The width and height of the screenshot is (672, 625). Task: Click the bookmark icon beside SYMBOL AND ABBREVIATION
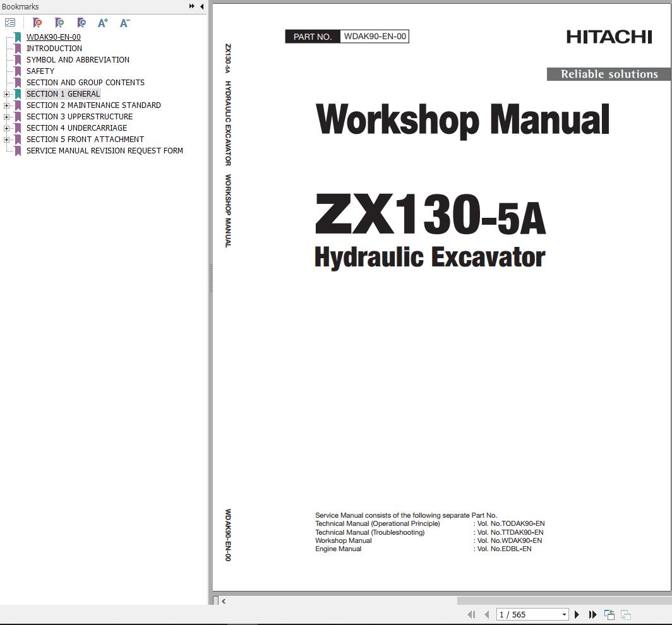click(x=18, y=60)
